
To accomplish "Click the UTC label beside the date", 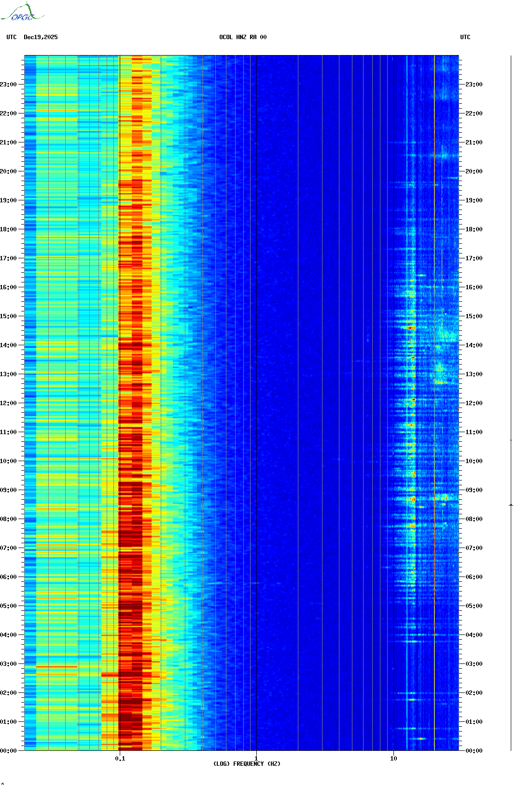I will click(12, 37).
